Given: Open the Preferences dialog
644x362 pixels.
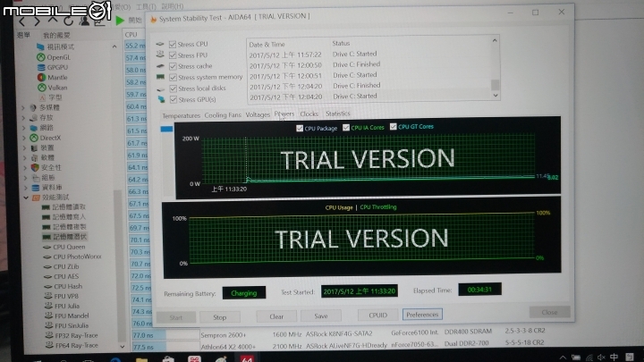Looking at the screenshot, I should click(422, 315).
